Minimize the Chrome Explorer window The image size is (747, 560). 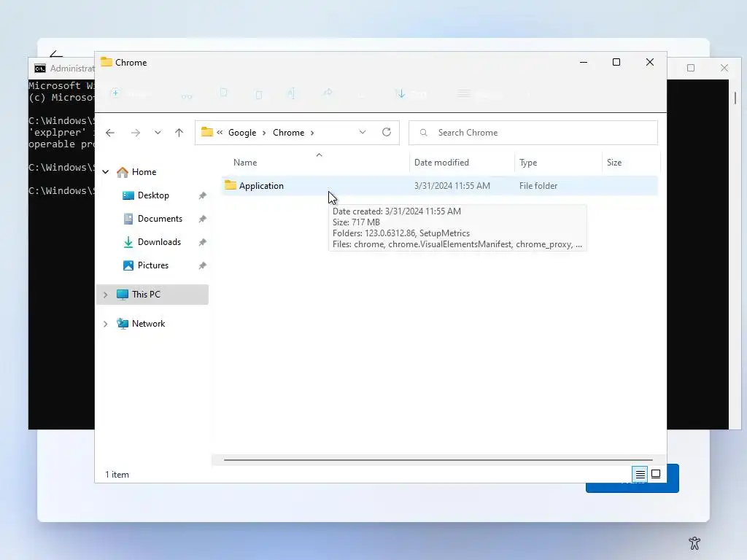click(584, 63)
